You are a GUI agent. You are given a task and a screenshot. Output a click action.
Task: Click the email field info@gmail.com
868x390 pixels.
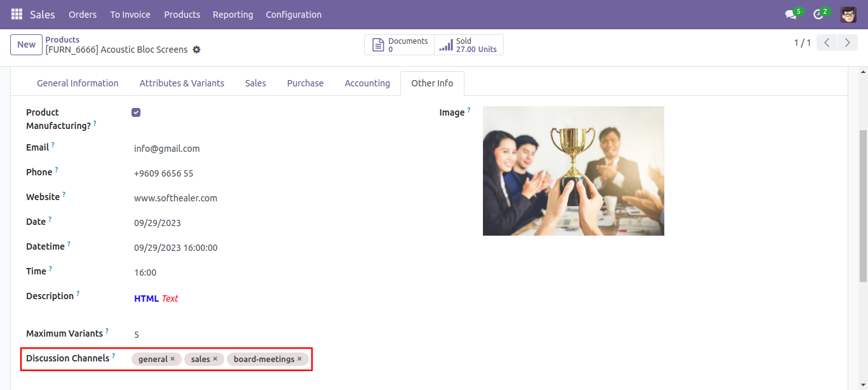point(167,149)
